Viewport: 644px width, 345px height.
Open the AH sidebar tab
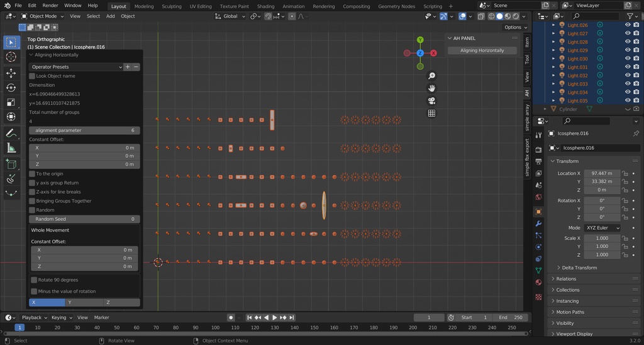pos(527,93)
